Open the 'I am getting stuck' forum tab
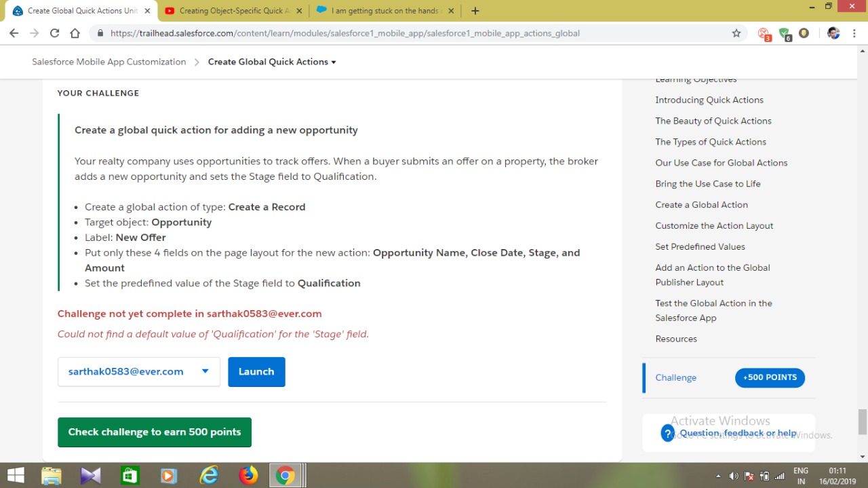The width and height of the screenshot is (868, 488). (380, 10)
